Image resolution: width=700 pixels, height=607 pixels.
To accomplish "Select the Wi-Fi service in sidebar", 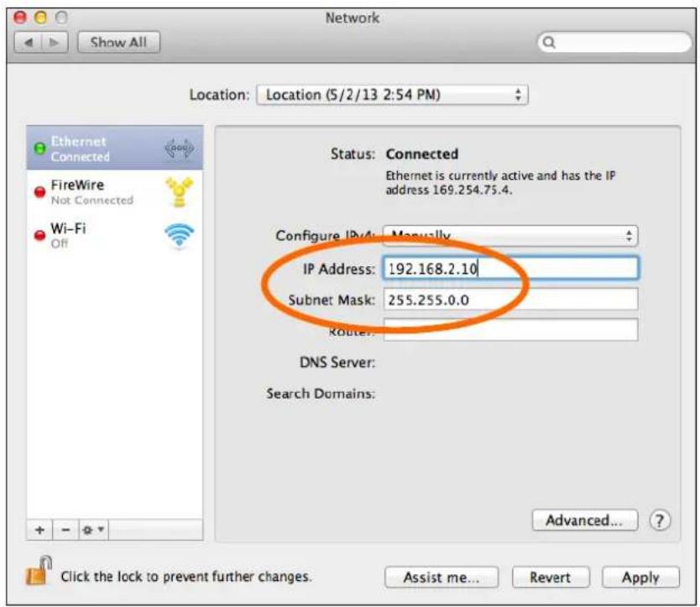I will pos(115,235).
